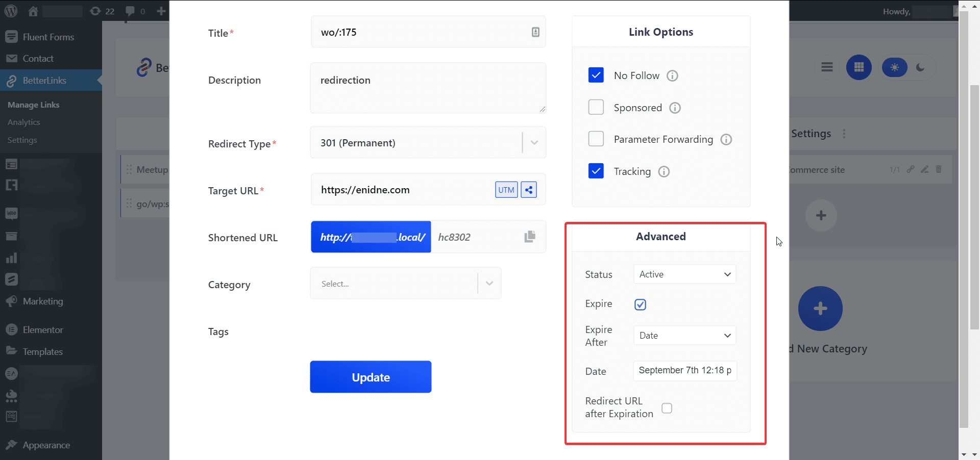This screenshot has width=980, height=460.
Task: Click the Update button
Action: click(x=371, y=377)
